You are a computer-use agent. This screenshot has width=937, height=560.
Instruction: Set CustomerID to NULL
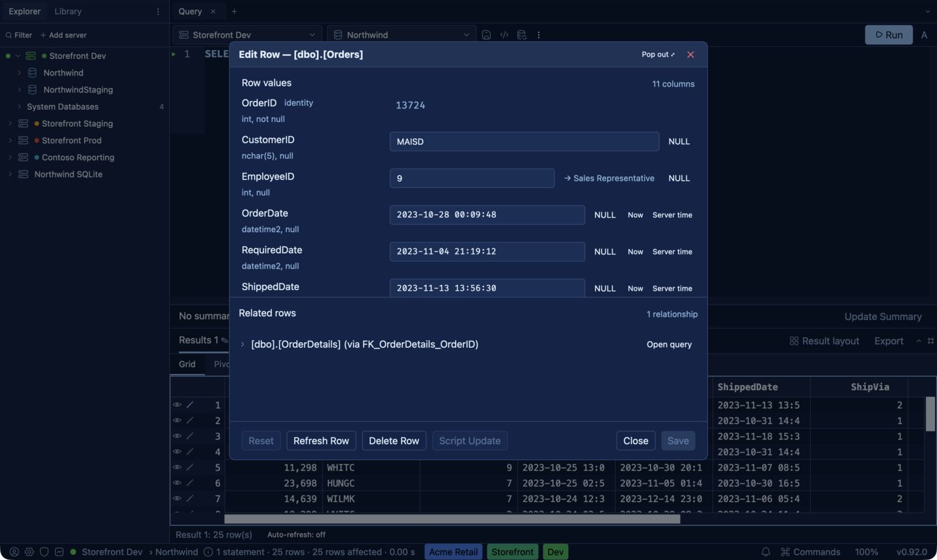pyautogui.click(x=679, y=141)
